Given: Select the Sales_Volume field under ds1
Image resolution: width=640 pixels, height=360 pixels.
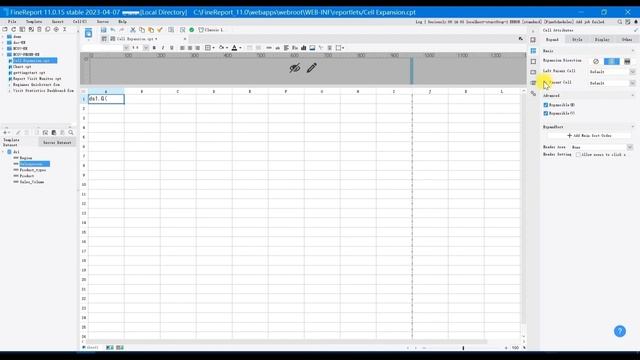Looking at the screenshot, I should tap(32, 182).
